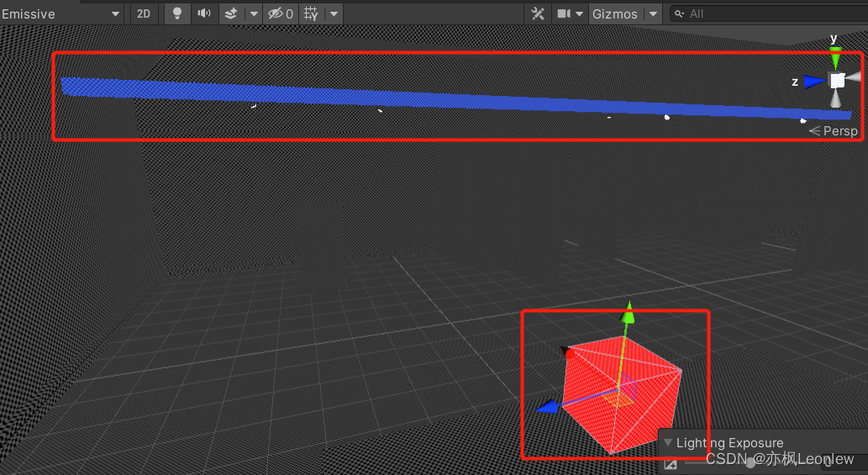Toggle scene audio speaker icon
The image size is (868, 475).
[x=204, y=13]
